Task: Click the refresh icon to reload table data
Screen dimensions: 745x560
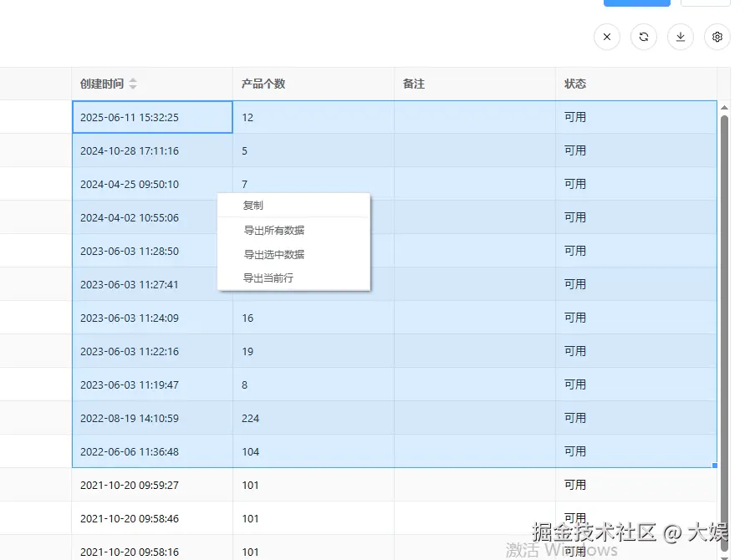Action: pyautogui.click(x=643, y=37)
